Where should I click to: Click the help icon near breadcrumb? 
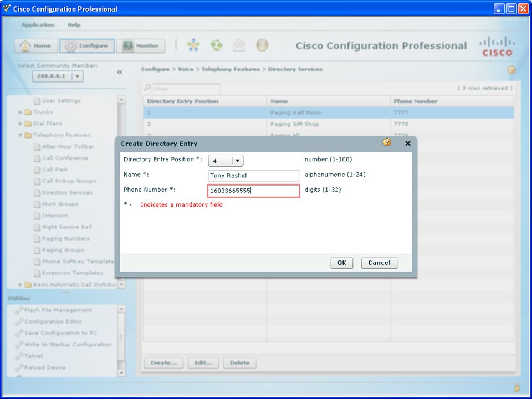pos(511,70)
